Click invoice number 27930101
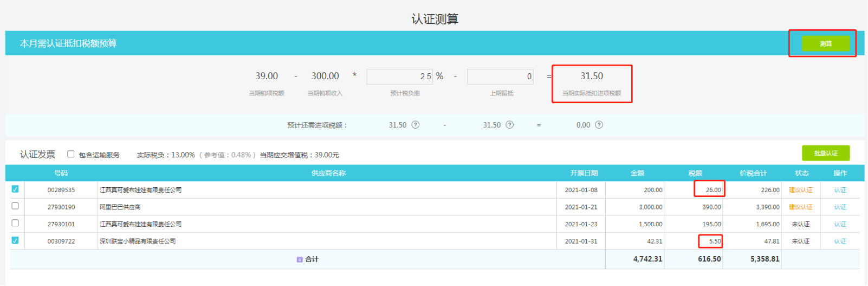This screenshot has width=868, height=286. (61, 224)
